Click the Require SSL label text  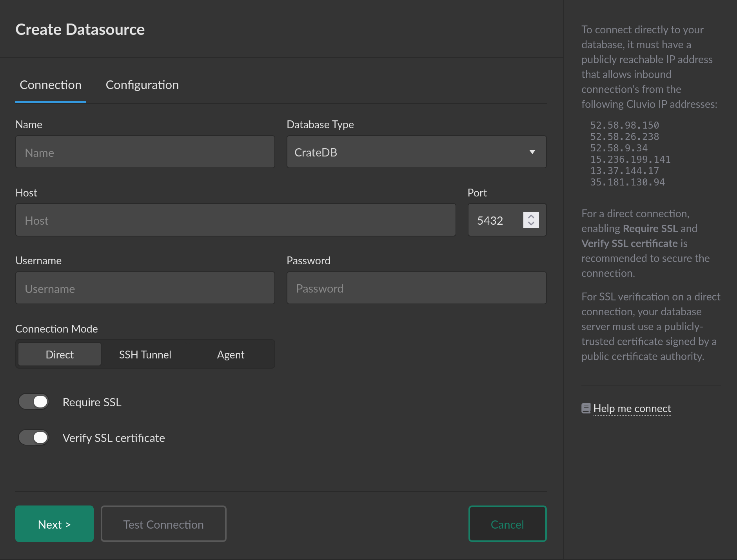coord(92,402)
